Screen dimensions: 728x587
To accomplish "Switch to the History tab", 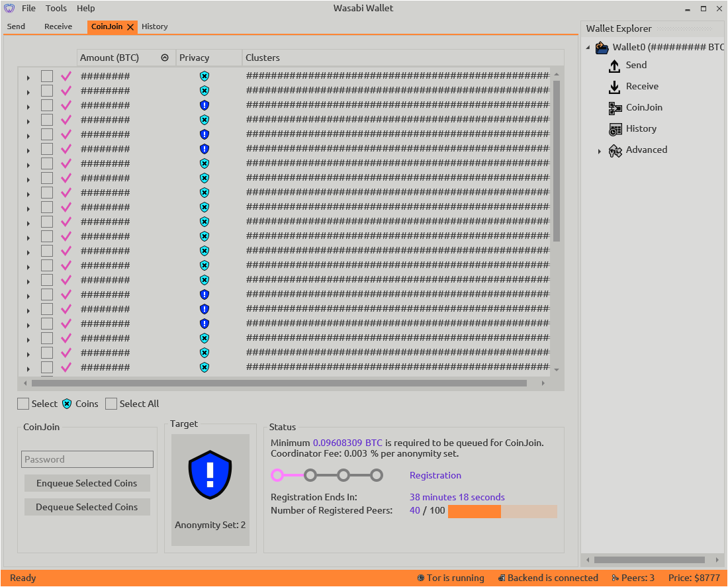I will tap(155, 26).
